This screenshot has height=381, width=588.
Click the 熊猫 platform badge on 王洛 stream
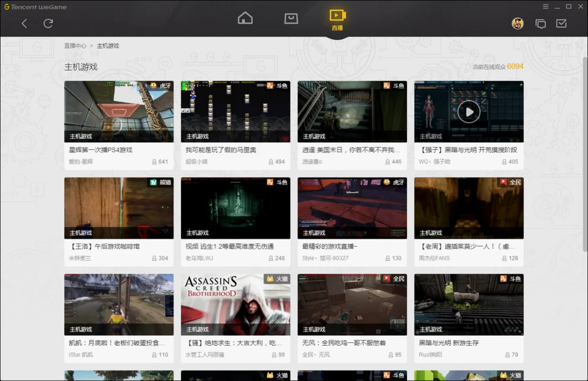click(161, 182)
